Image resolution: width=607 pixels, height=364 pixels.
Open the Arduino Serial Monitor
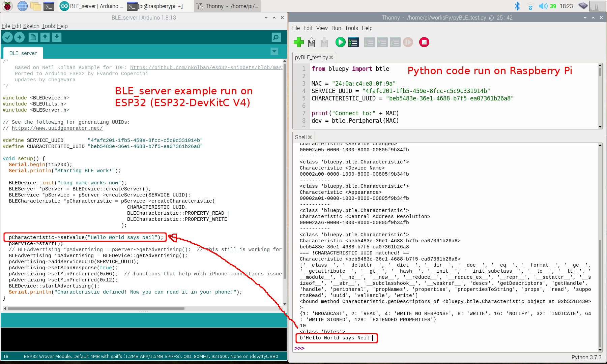tap(276, 37)
